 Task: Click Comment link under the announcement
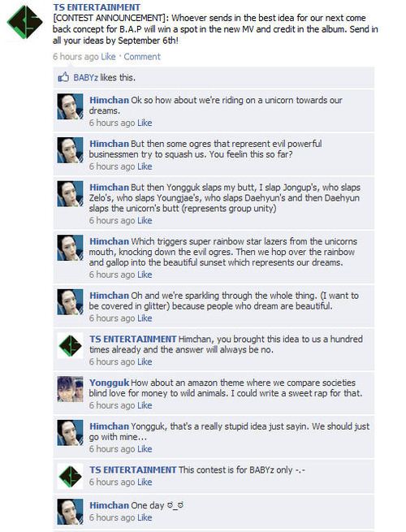click(x=142, y=57)
